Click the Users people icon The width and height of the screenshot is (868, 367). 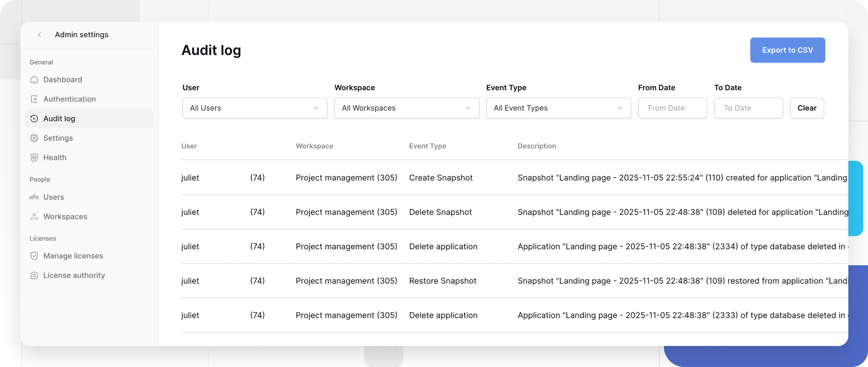(x=34, y=197)
